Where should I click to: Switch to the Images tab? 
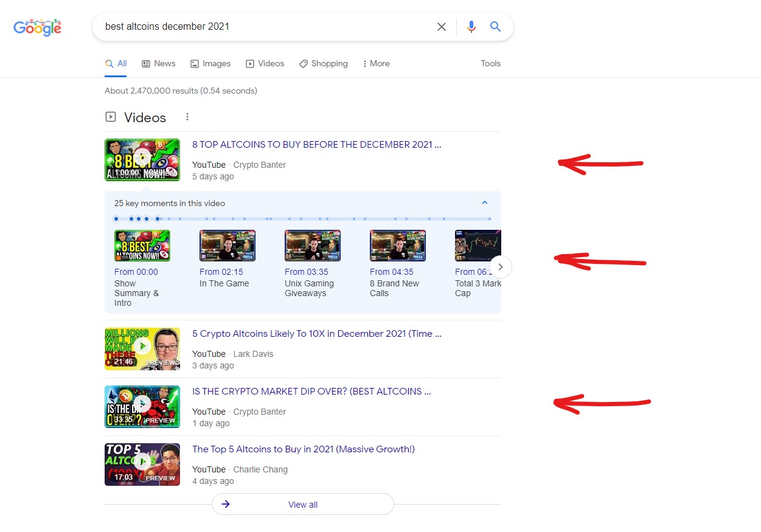pyautogui.click(x=210, y=64)
